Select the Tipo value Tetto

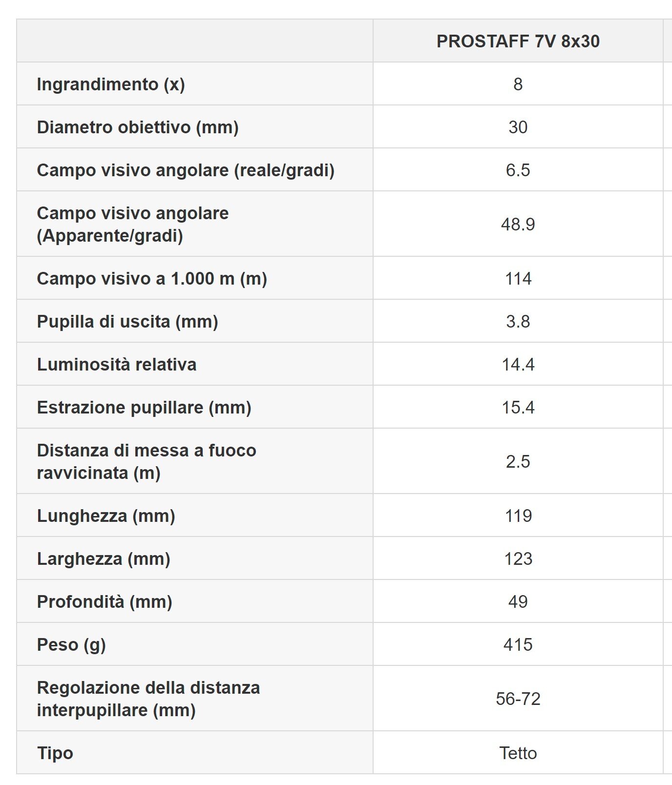pyautogui.click(x=518, y=753)
